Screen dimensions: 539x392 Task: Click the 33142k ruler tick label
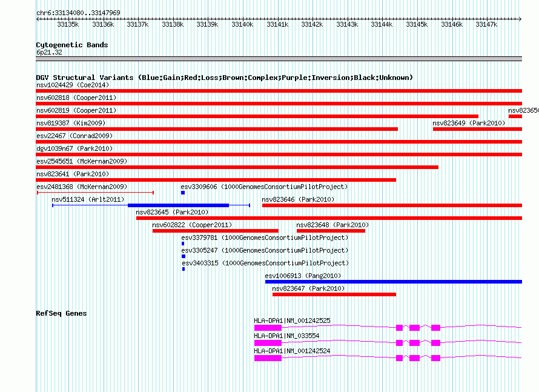[x=312, y=24]
